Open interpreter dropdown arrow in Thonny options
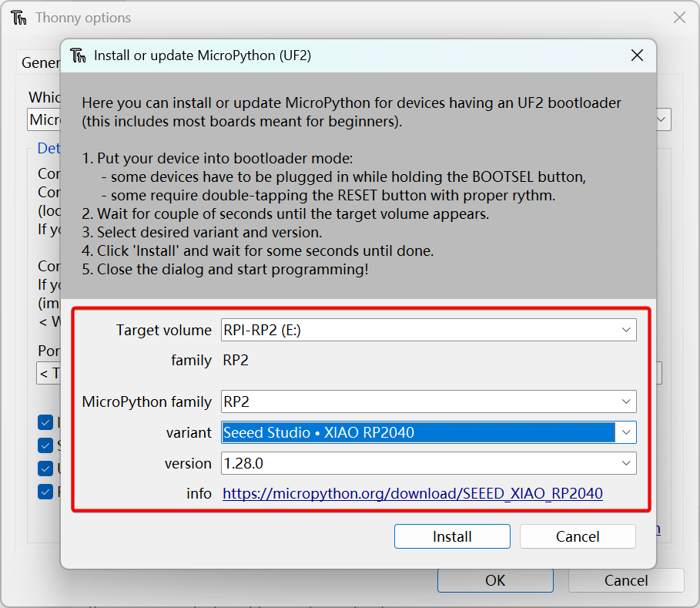This screenshot has height=608, width=700. (x=662, y=119)
